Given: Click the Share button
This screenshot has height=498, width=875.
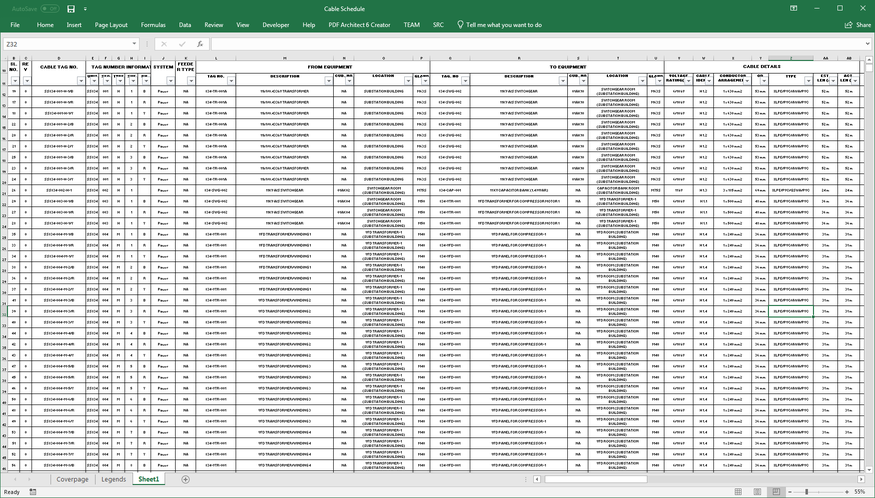Looking at the screenshot, I should [x=858, y=25].
